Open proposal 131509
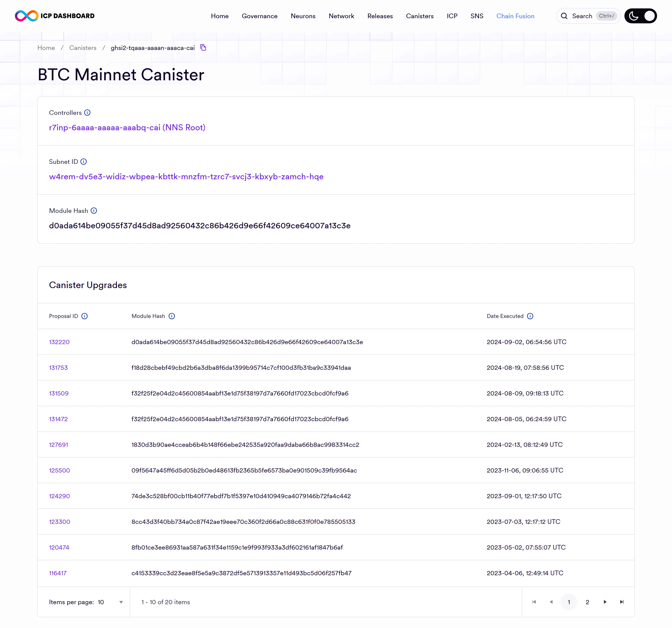The height and width of the screenshot is (628, 672). click(59, 393)
